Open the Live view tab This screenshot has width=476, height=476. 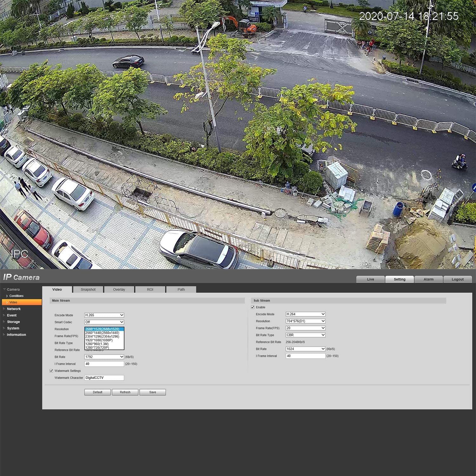coord(370,279)
